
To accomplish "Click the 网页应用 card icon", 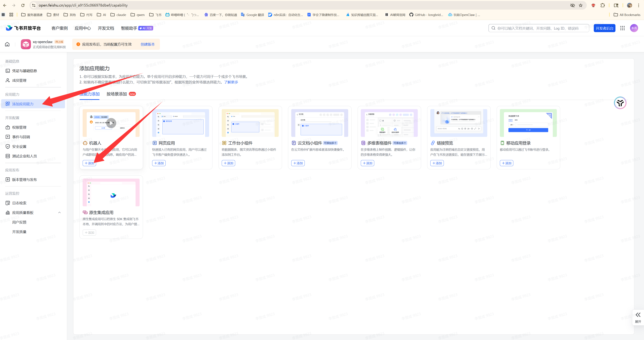I will (x=155, y=143).
